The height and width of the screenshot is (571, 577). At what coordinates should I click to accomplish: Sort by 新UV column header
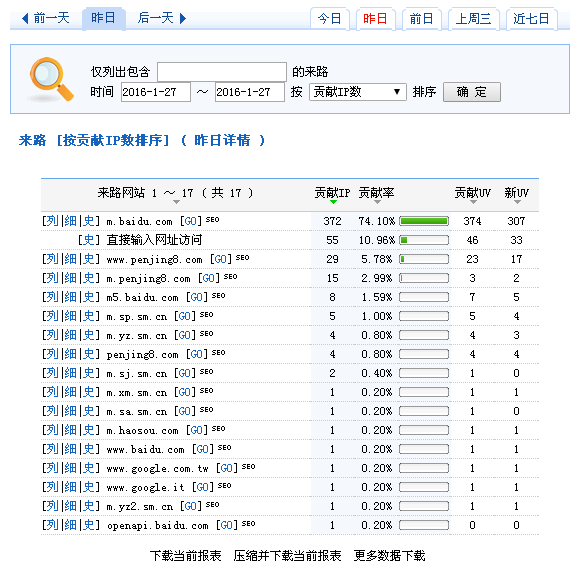click(516, 193)
